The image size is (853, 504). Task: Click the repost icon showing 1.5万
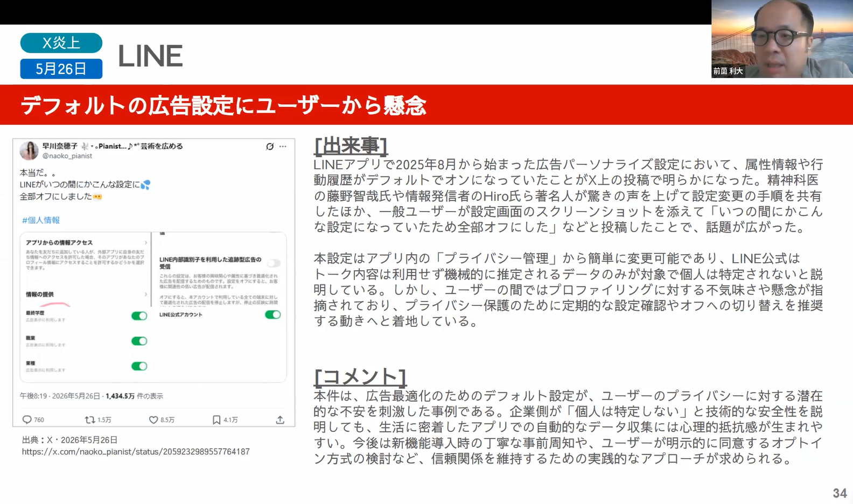90,419
